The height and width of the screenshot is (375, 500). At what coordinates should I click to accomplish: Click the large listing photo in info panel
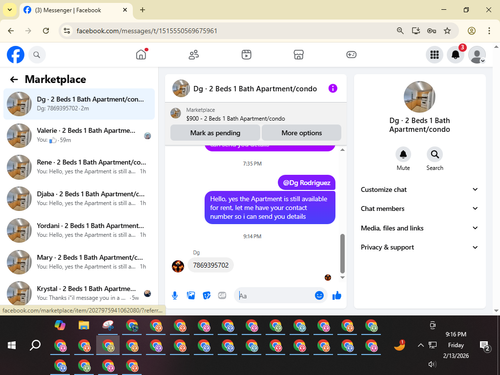pyautogui.click(x=419, y=97)
